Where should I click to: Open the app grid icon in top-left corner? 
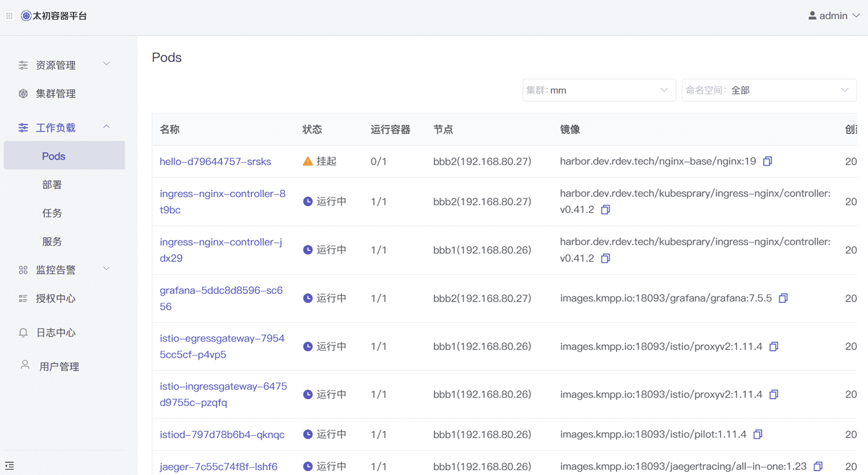click(x=10, y=16)
